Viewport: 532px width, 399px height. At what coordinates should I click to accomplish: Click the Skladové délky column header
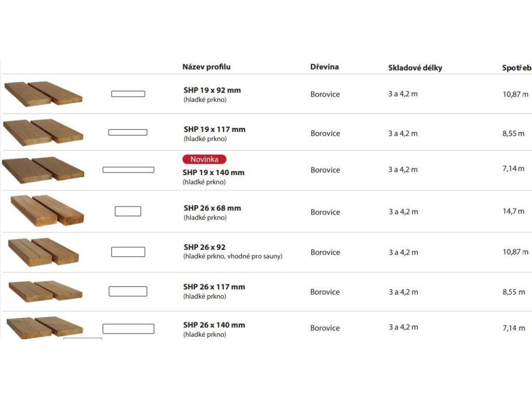[415, 68]
